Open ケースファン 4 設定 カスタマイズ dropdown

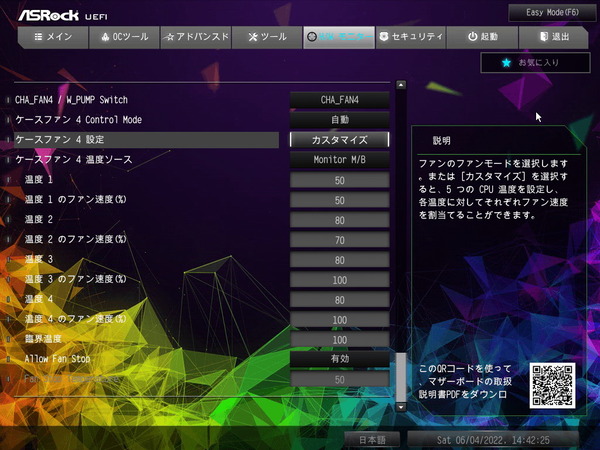(340, 140)
